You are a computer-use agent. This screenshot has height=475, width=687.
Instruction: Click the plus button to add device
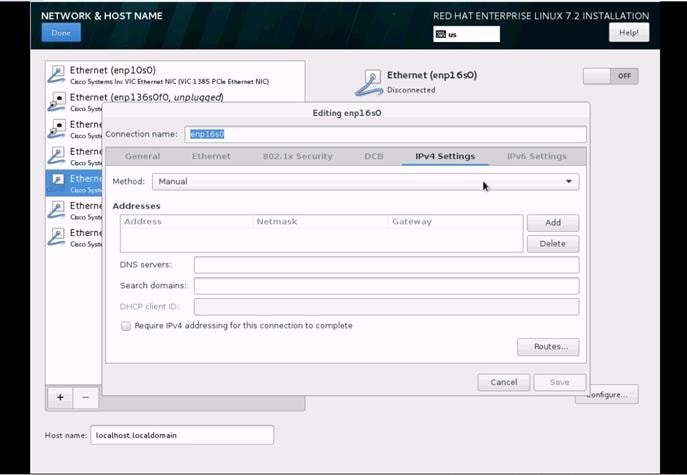[60, 397]
